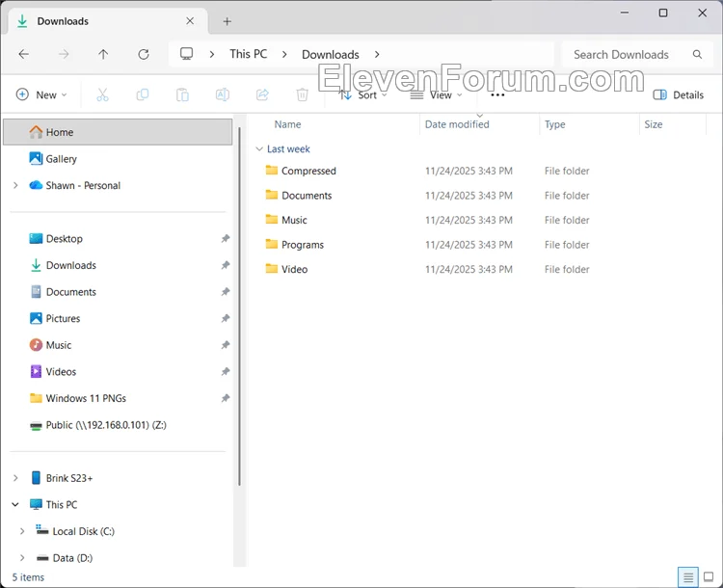Switch to large thumbnails view icon in status bar
This screenshot has width=723, height=588.
[x=709, y=576]
